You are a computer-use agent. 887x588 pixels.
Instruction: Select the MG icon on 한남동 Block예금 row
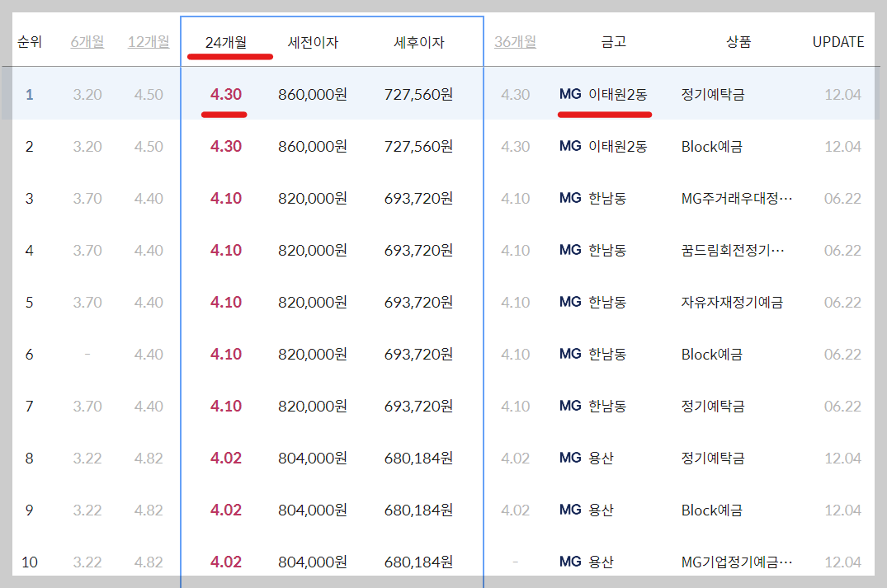click(569, 354)
